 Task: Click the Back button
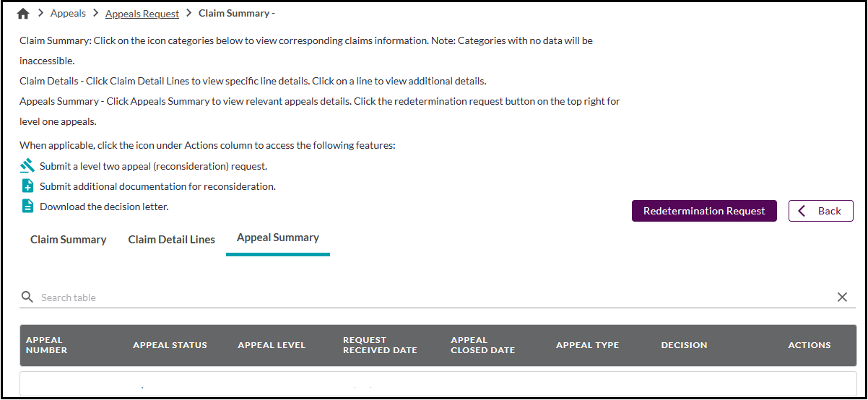coord(820,211)
